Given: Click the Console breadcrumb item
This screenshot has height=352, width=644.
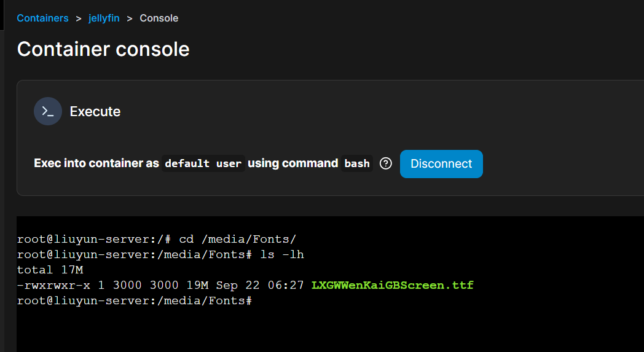Looking at the screenshot, I should [159, 18].
